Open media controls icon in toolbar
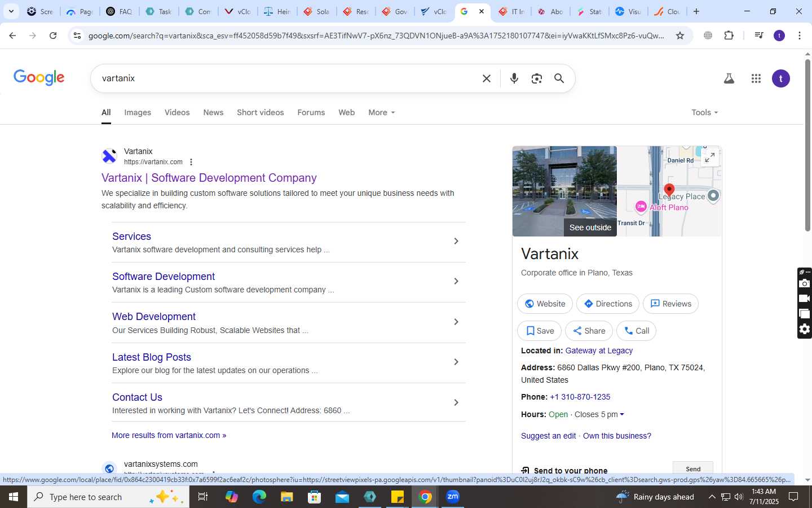Viewport: 812px width, 508px height. [759, 36]
